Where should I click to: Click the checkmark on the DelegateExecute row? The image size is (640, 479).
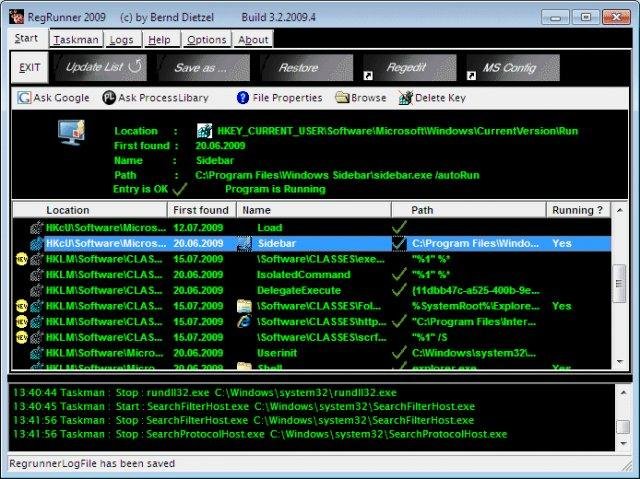[x=399, y=290]
